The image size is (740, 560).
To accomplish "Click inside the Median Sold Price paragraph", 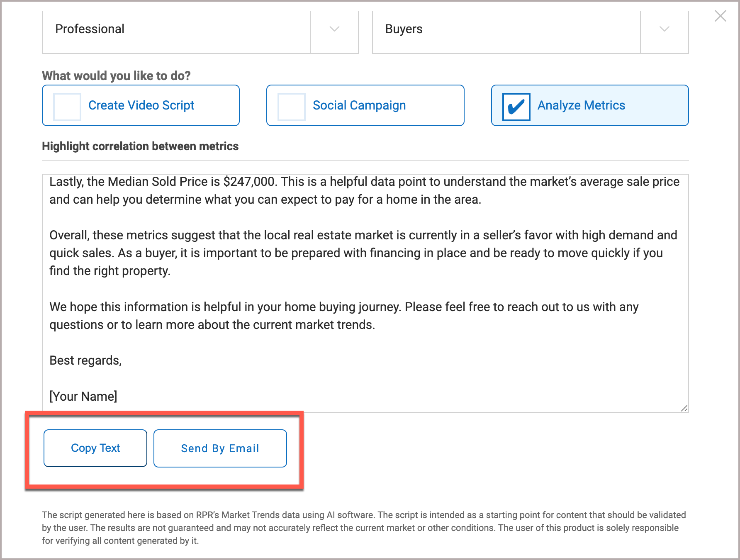I will point(265,191).
